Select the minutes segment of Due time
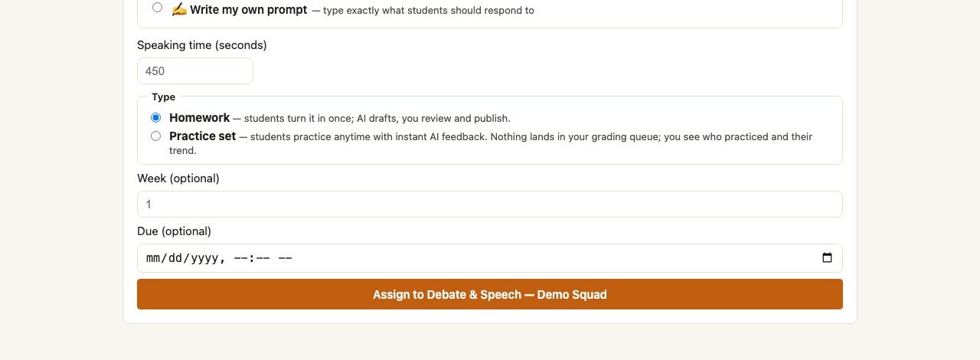This screenshot has height=360, width=980. point(263,258)
